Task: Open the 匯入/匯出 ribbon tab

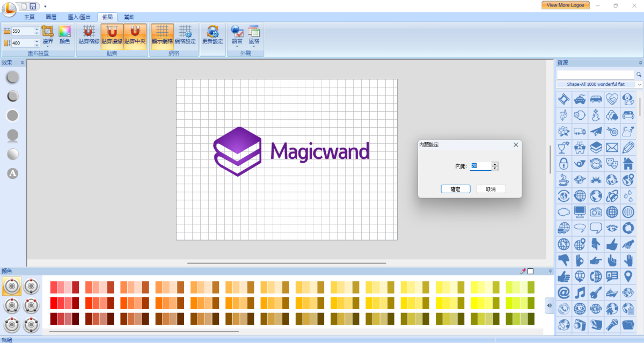Action: coord(79,17)
